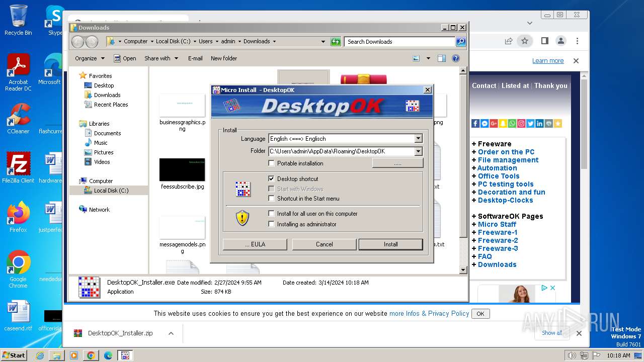Open the Share with menu
The height and width of the screenshot is (362, 644).
[161, 58]
